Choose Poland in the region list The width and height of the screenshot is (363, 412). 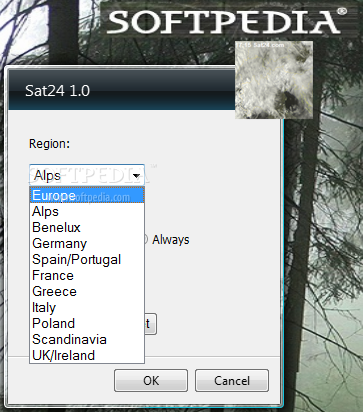coord(87,323)
